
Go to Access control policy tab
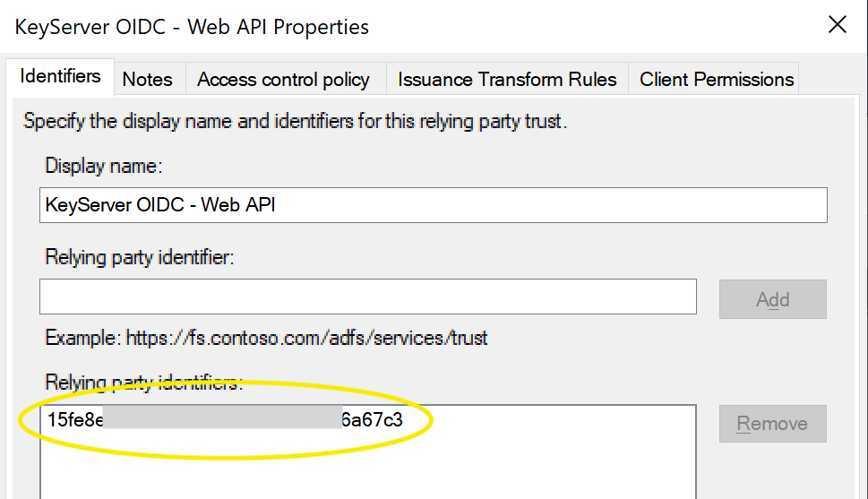[x=283, y=80]
